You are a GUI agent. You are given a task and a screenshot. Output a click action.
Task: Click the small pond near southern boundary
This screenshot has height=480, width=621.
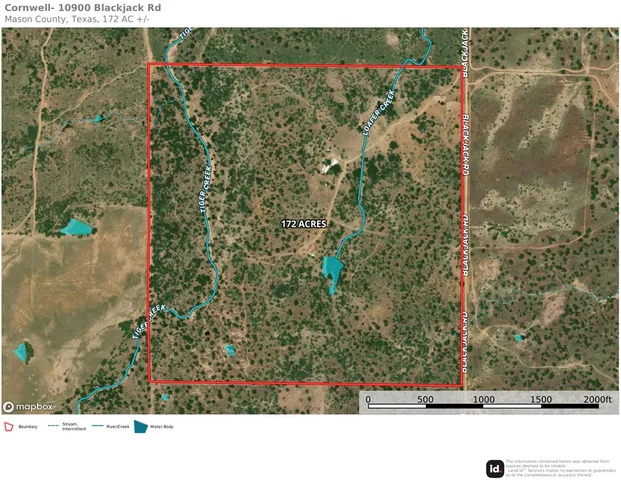click(230, 350)
